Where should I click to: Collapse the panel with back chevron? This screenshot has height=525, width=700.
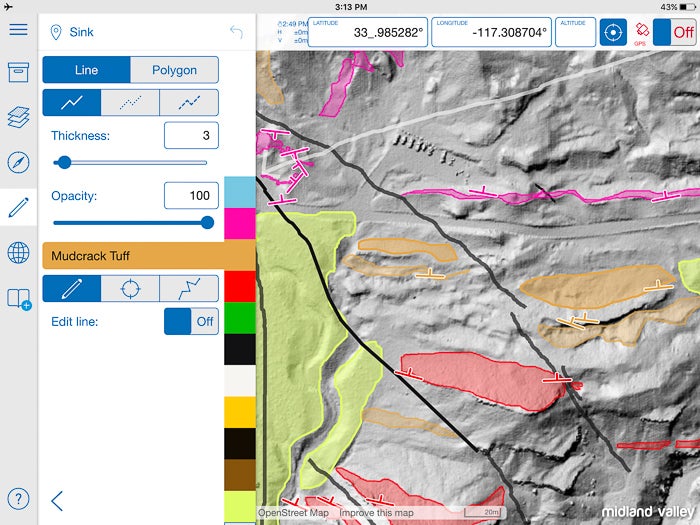(x=57, y=500)
